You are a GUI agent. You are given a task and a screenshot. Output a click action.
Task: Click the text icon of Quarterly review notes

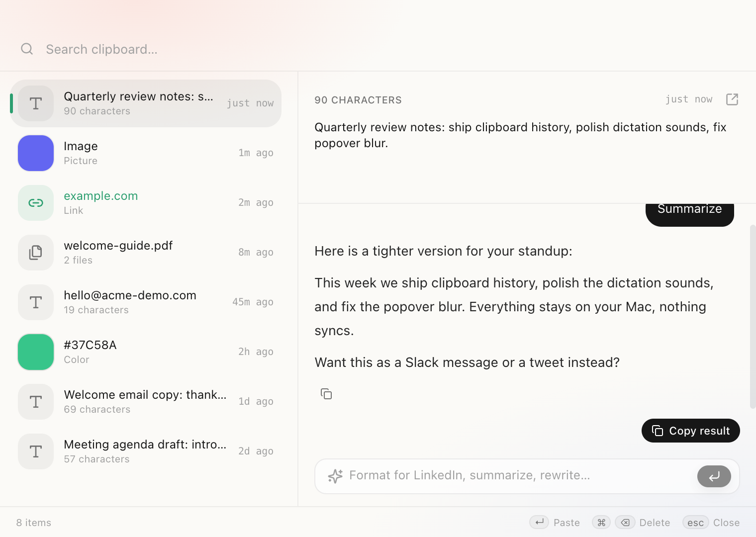(x=36, y=103)
